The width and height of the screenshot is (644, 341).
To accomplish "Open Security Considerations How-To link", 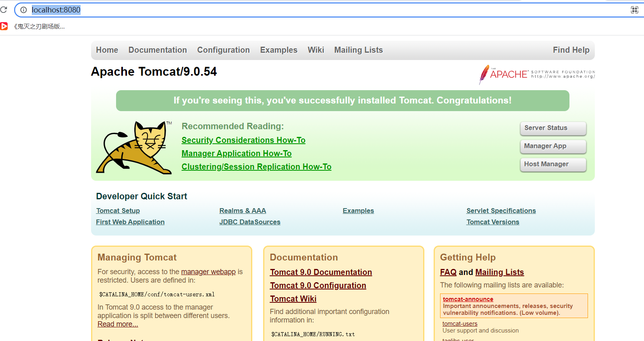I will pyautogui.click(x=243, y=140).
